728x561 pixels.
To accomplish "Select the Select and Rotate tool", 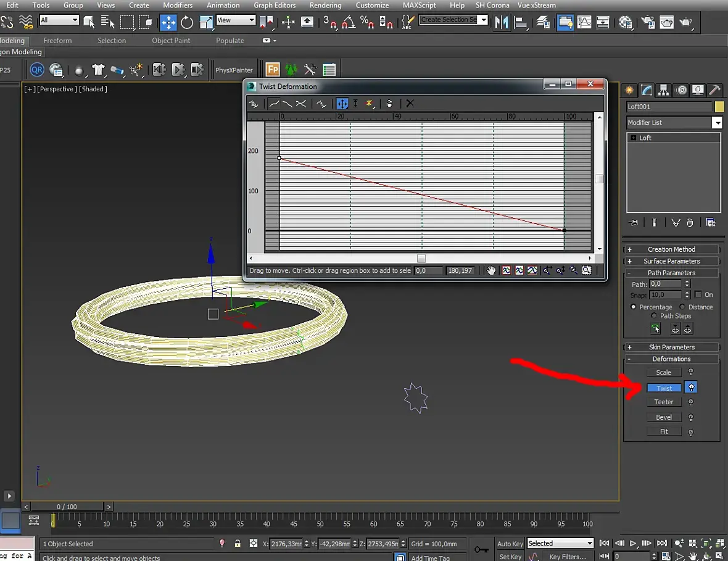I will point(187,23).
